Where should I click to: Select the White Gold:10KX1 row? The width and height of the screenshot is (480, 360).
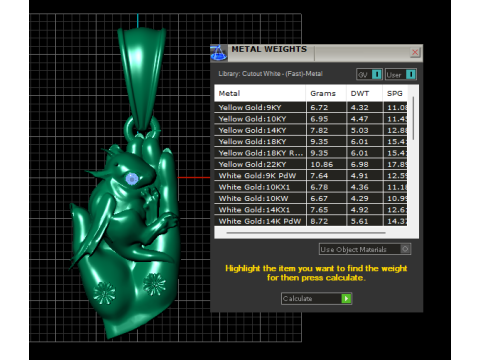[x=311, y=187]
